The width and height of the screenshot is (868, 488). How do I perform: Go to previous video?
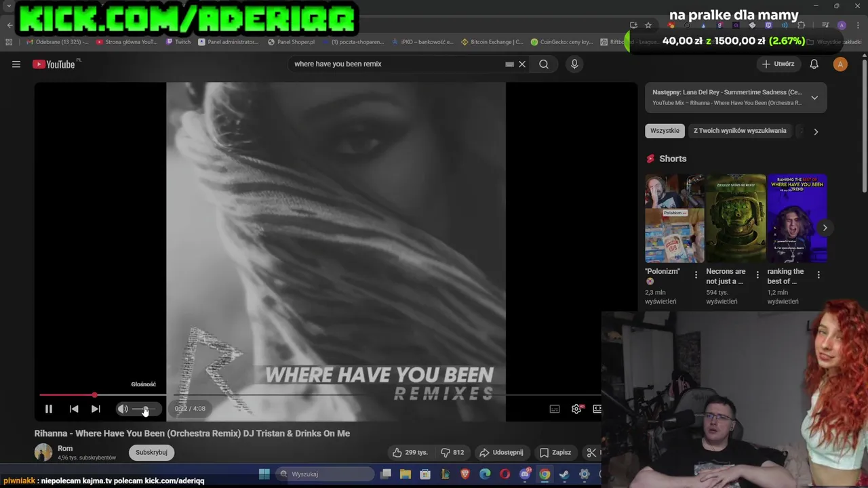[x=74, y=409]
